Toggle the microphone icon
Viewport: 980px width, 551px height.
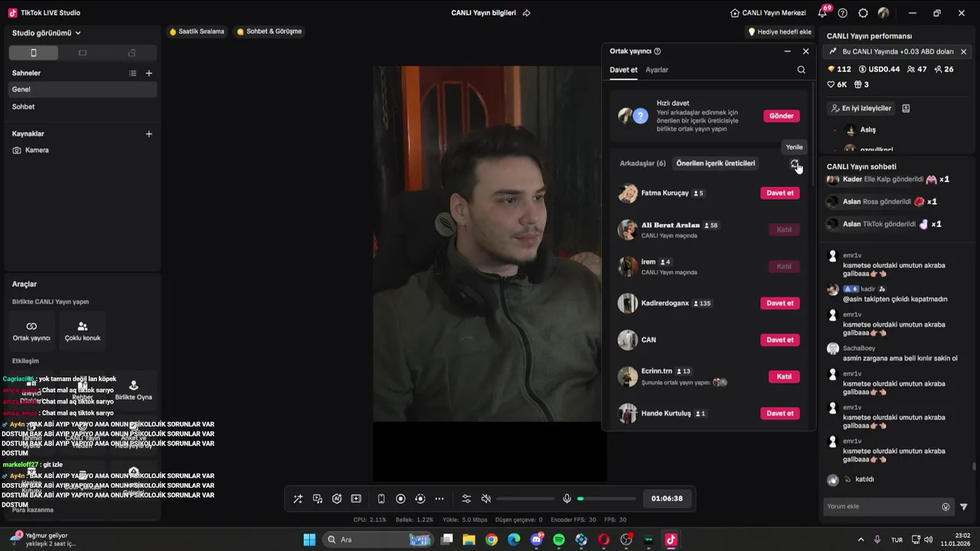pos(567,499)
